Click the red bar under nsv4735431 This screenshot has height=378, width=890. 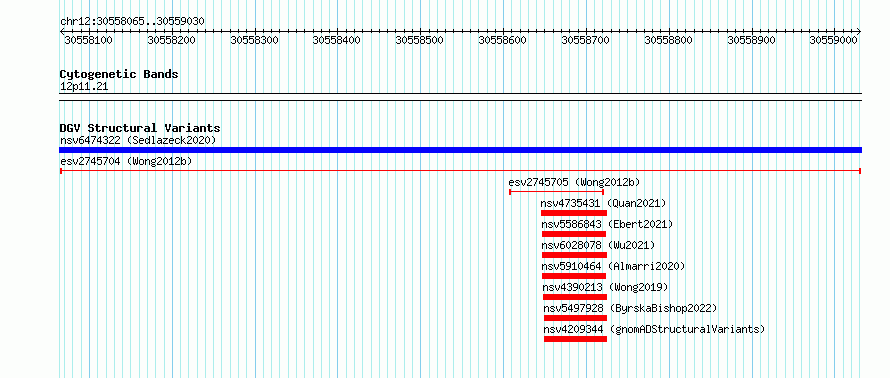point(574,213)
